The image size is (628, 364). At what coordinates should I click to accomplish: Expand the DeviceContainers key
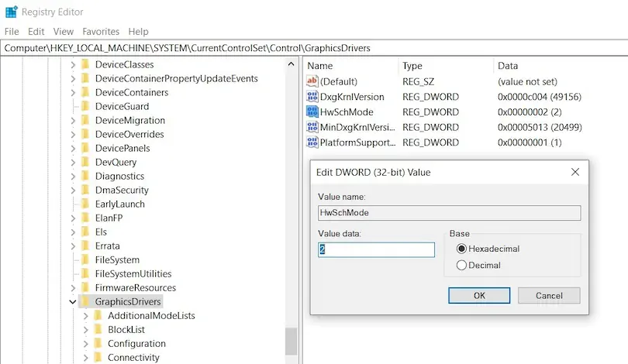click(x=73, y=92)
